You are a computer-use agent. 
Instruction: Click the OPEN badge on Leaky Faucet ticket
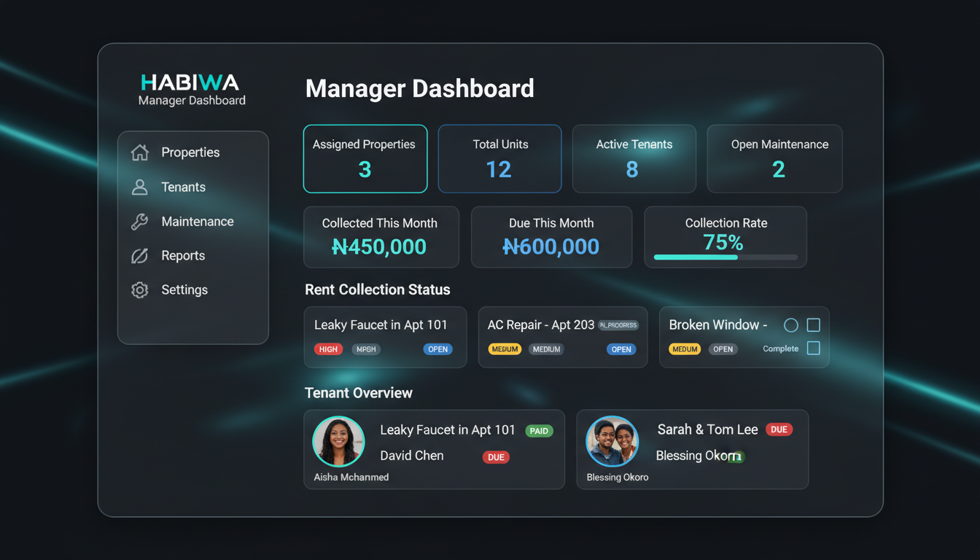point(437,349)
